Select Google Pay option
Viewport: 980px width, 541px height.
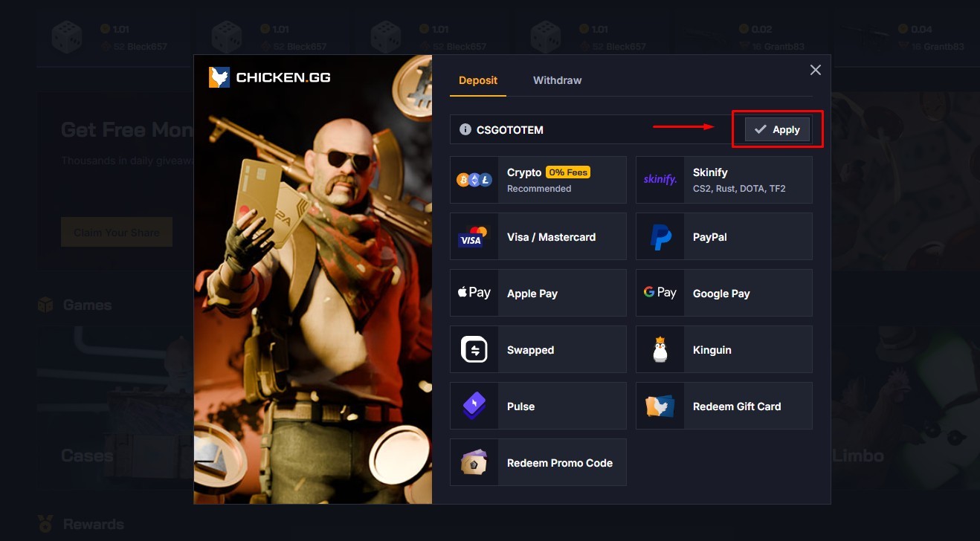[724, 293]
